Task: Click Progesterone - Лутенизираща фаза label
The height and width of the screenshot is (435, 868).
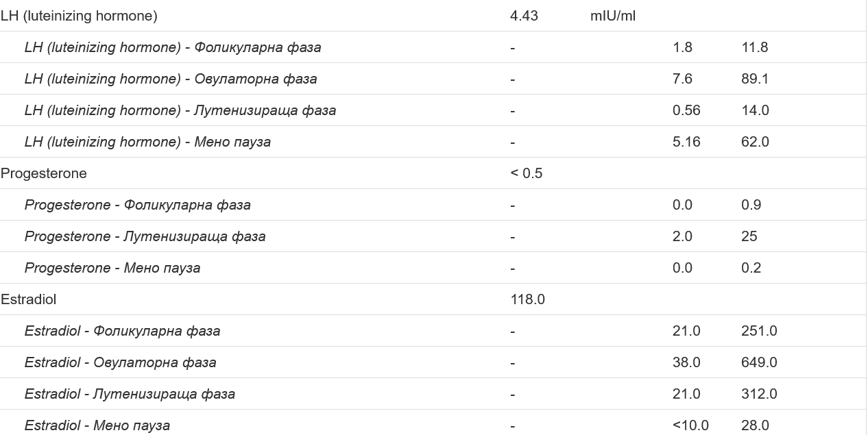Action: [145, 236]
